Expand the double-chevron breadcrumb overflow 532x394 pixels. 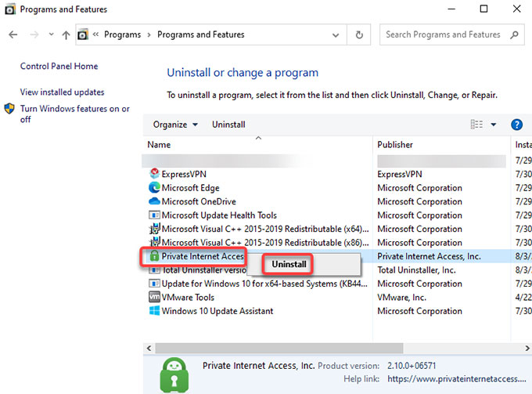95,34
